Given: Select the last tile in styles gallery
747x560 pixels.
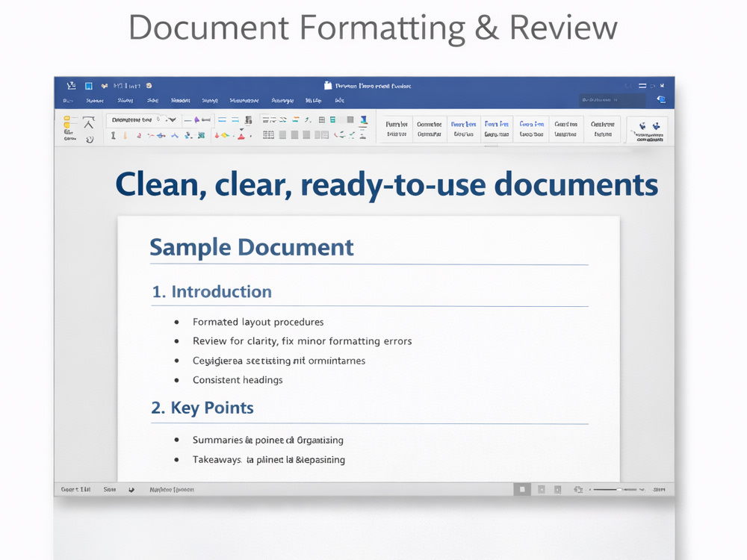Looking at the screenshot, I should coord(603,129).
